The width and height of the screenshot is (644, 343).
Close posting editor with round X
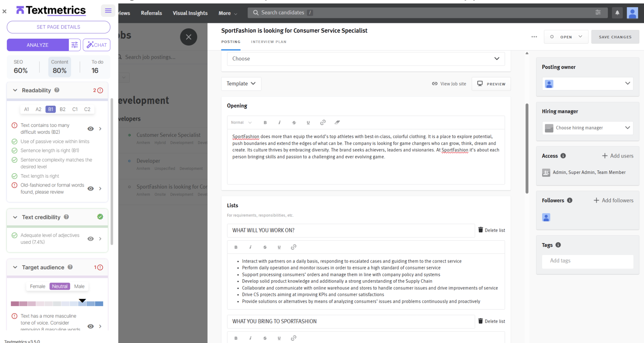pyautogui.click(x=189, y=37)
